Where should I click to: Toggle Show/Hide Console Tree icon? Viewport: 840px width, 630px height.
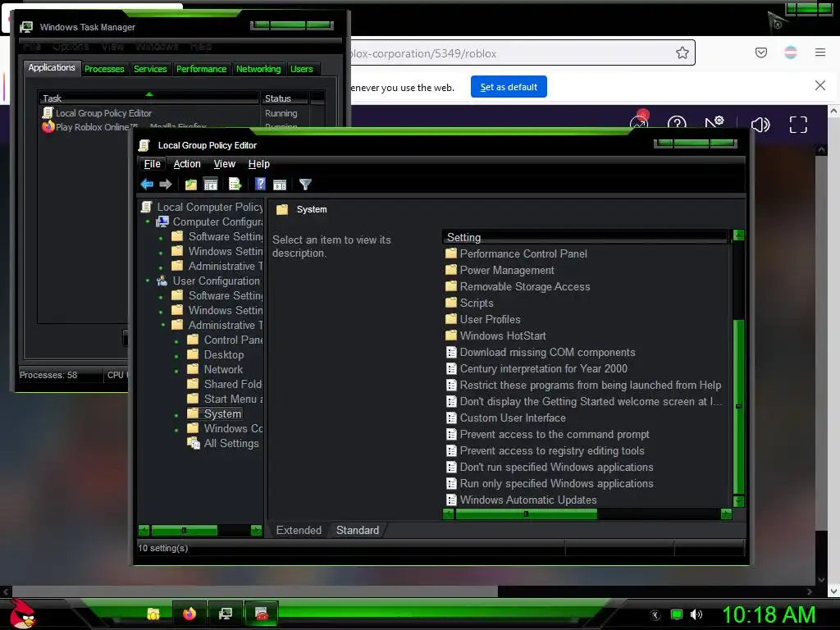tap(211, 185)
